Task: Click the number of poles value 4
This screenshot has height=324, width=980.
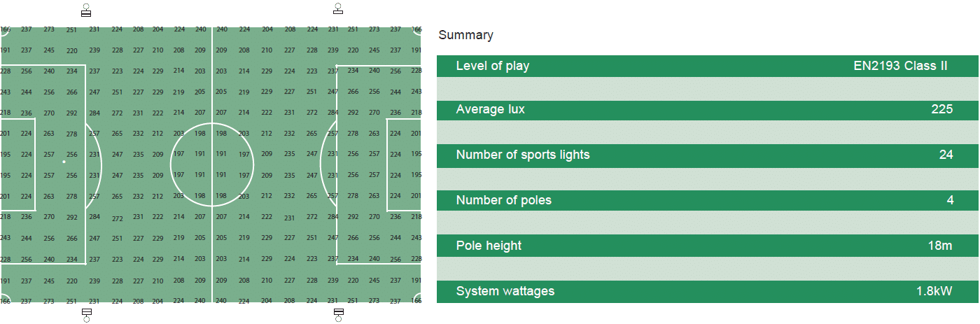Action: [x=950, y=201]
